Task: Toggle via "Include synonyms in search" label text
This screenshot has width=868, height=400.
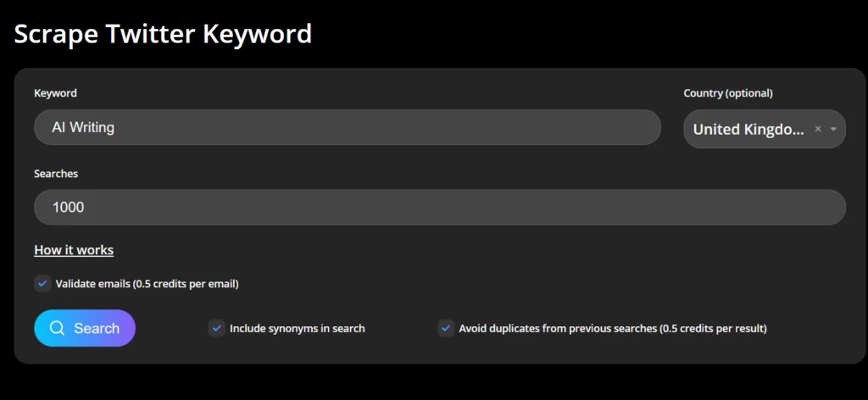Action: pos(297,328)
